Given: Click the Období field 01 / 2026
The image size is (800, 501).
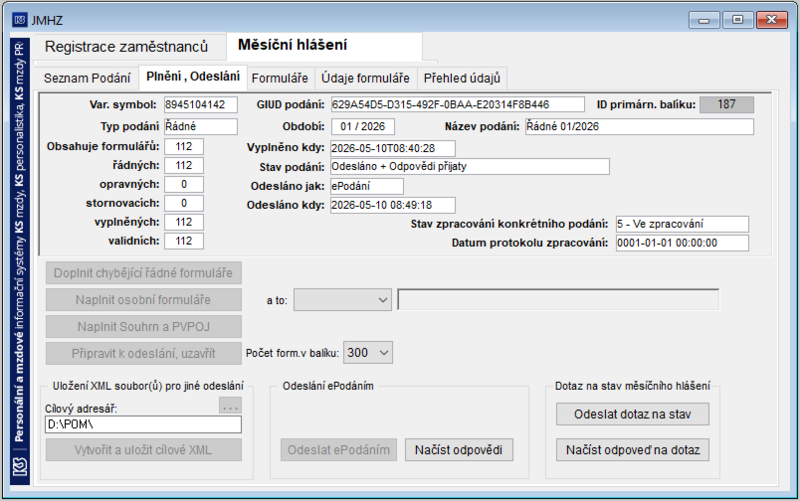Looking at the screenshot, I should tap(363, 127).
